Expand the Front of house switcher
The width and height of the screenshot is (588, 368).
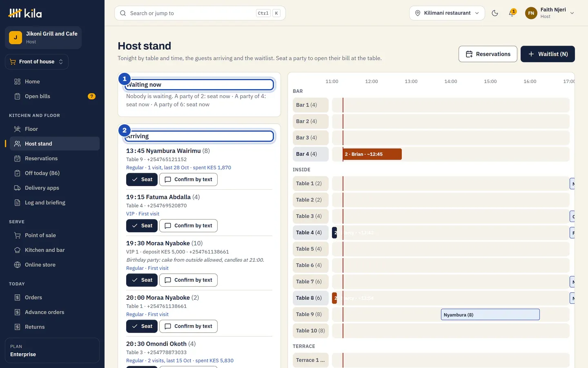37,62
